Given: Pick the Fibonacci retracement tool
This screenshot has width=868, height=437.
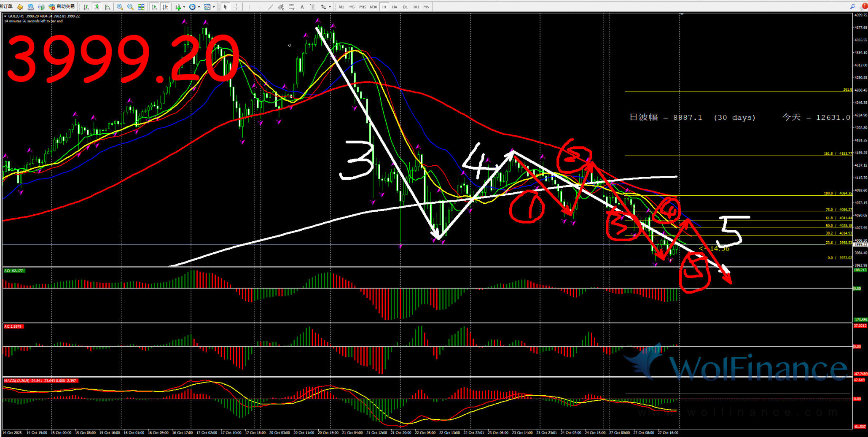Looking at the screenshot, I should [291, 7].
